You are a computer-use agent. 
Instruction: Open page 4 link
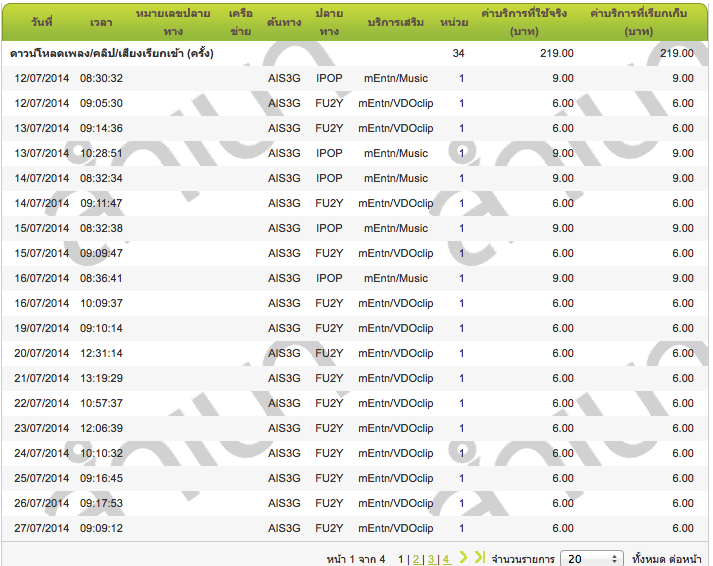pyautogui.click(x=446, y=559)
